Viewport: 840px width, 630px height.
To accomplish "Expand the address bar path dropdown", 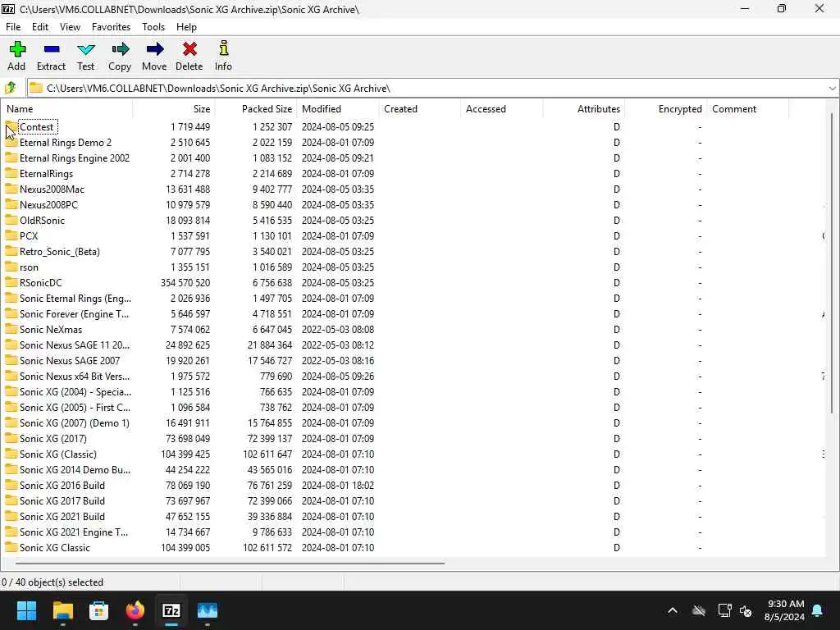I will pyautogui.click(x=832, y=89).
